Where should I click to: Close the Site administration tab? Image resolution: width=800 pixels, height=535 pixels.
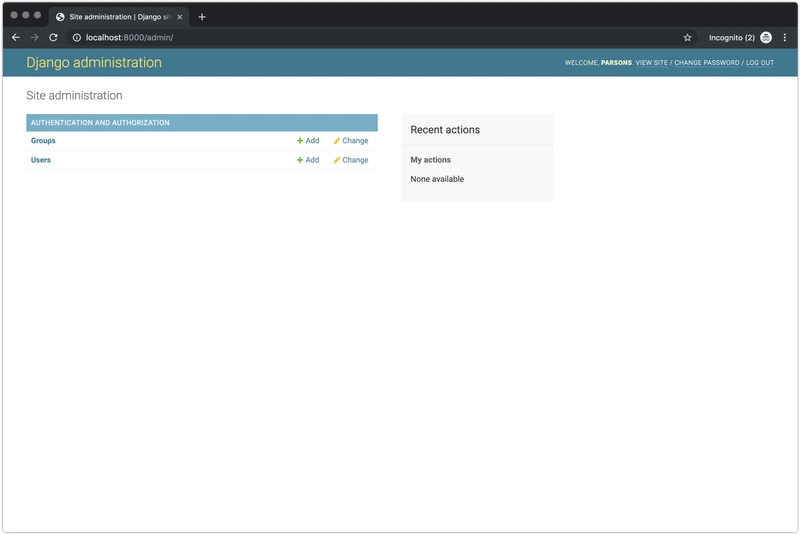pyautogui.click(x=180, y=17)
